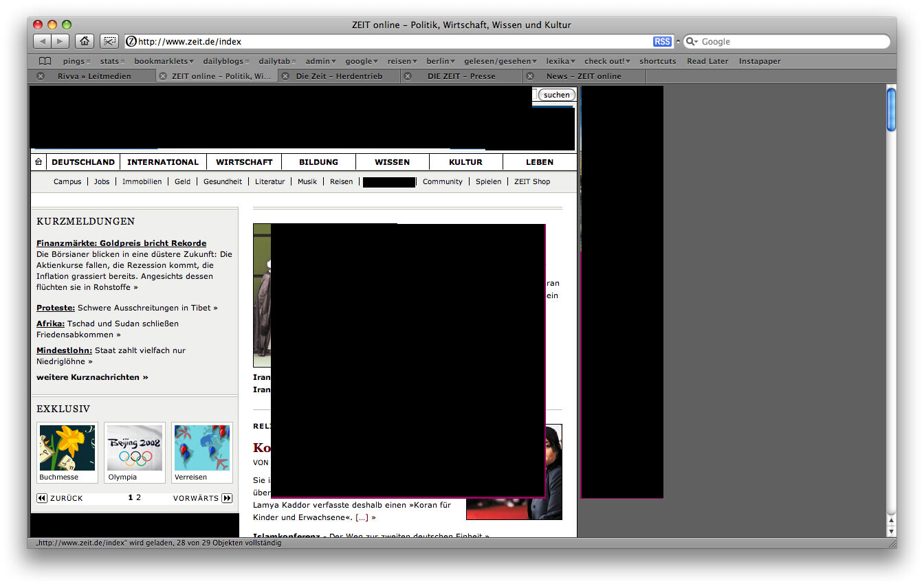Read Finanzmärkte: Goldpreis bricht Rekorde article
The height and width of the screenshot is (586, 924).
(122, 243)
